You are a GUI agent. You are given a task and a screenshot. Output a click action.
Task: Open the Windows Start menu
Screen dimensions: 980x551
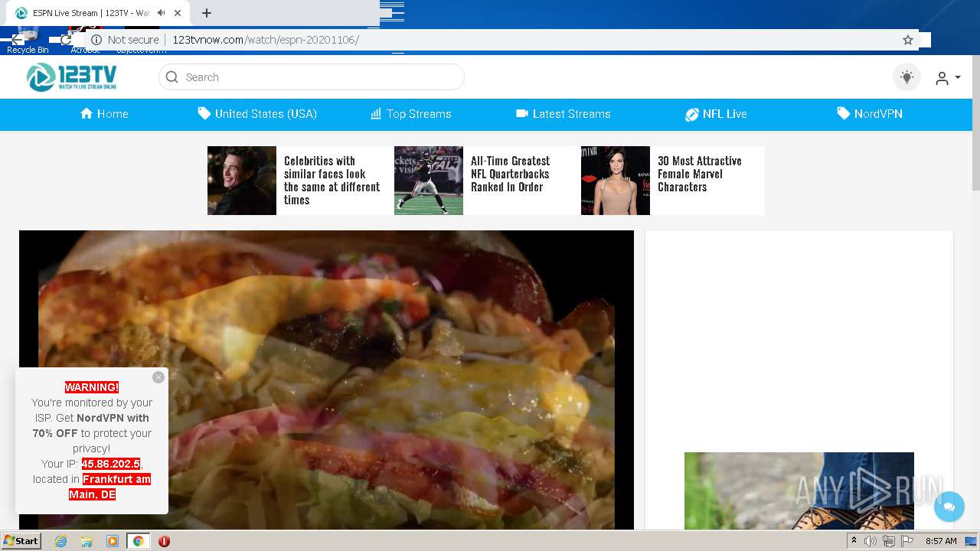[21, 540]
